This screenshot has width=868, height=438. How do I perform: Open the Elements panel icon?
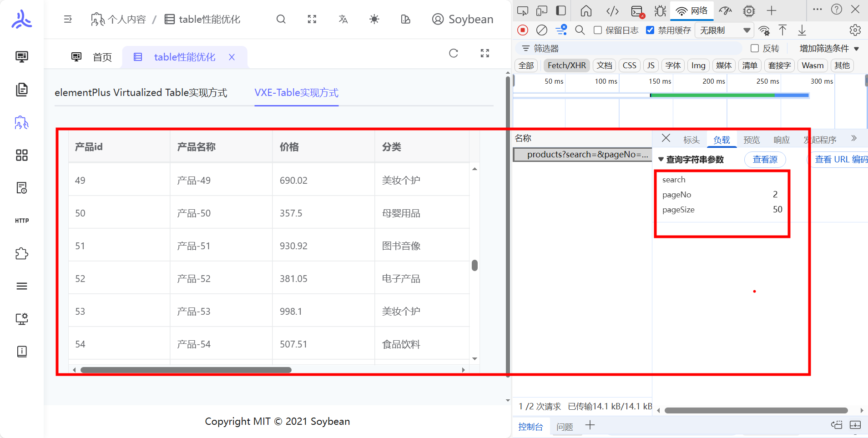[612, 10]
